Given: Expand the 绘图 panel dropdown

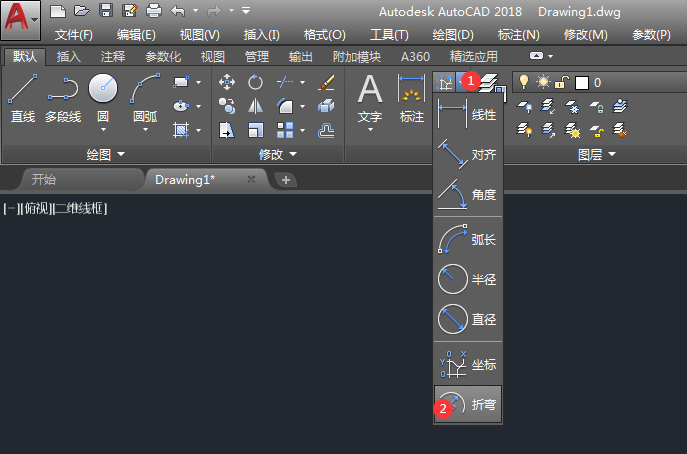Looking at the screenshot, I should coord(106,154).
